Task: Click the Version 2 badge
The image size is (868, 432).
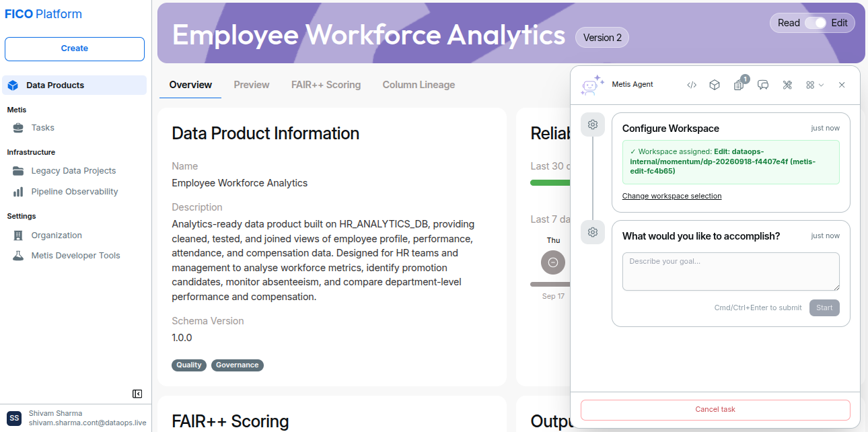Action: (602, 38)
